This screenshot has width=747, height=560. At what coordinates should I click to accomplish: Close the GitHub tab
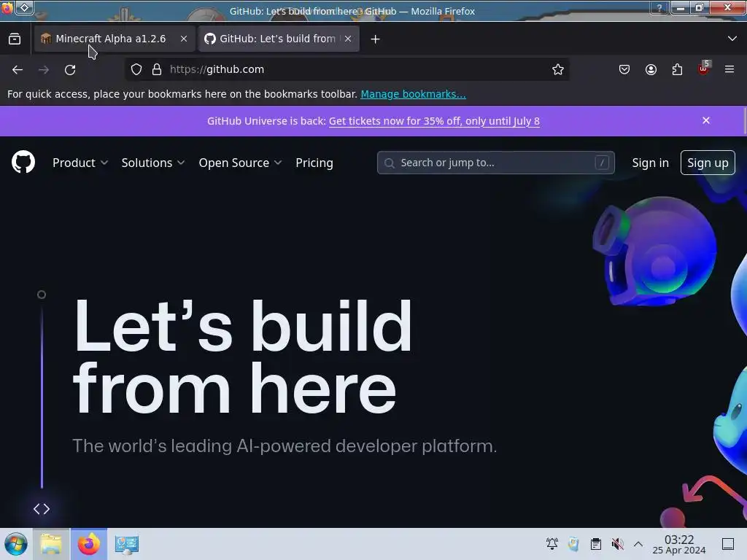(348, 39)
